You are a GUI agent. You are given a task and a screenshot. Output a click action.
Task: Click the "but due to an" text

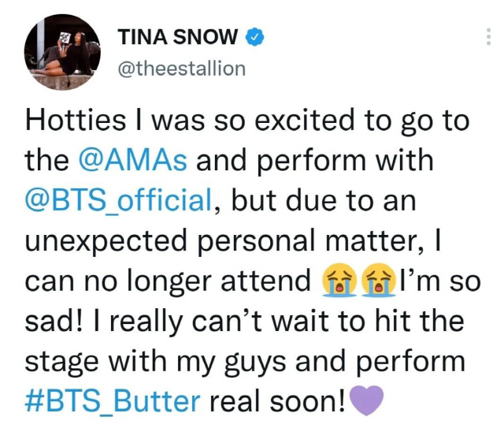[x=321, y=200]
